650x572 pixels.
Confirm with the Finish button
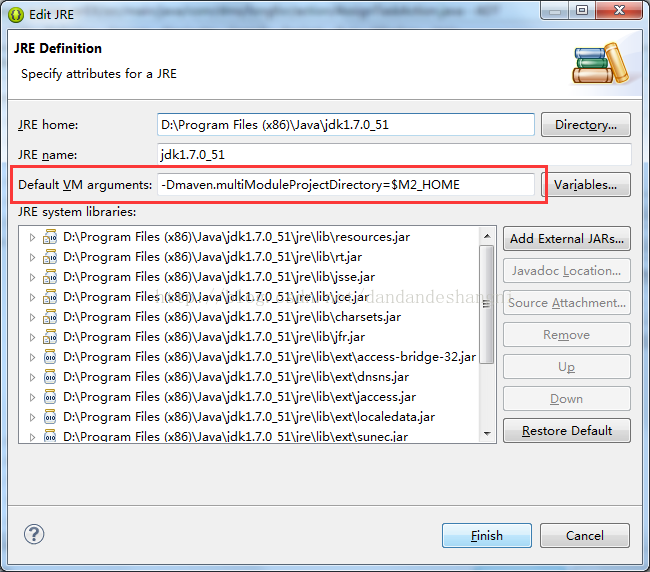487,536
